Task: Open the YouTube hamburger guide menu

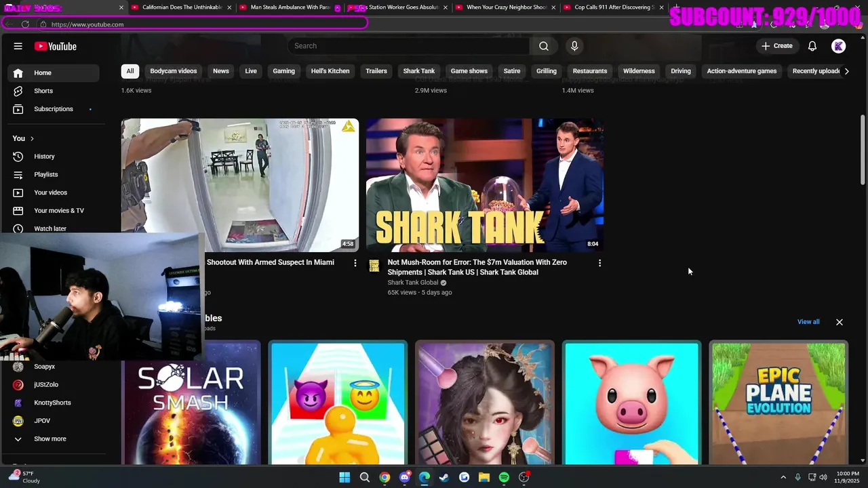Action: 18,46
